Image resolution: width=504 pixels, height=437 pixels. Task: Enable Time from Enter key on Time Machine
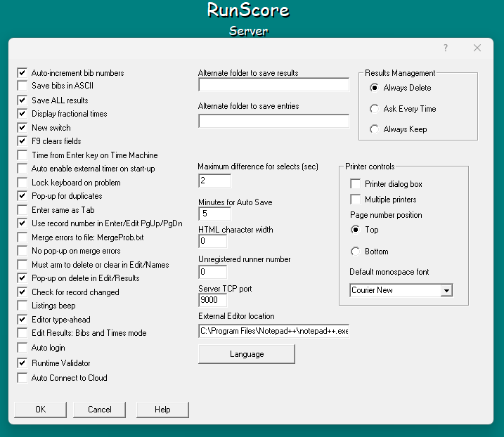click(x=22, y=155)
